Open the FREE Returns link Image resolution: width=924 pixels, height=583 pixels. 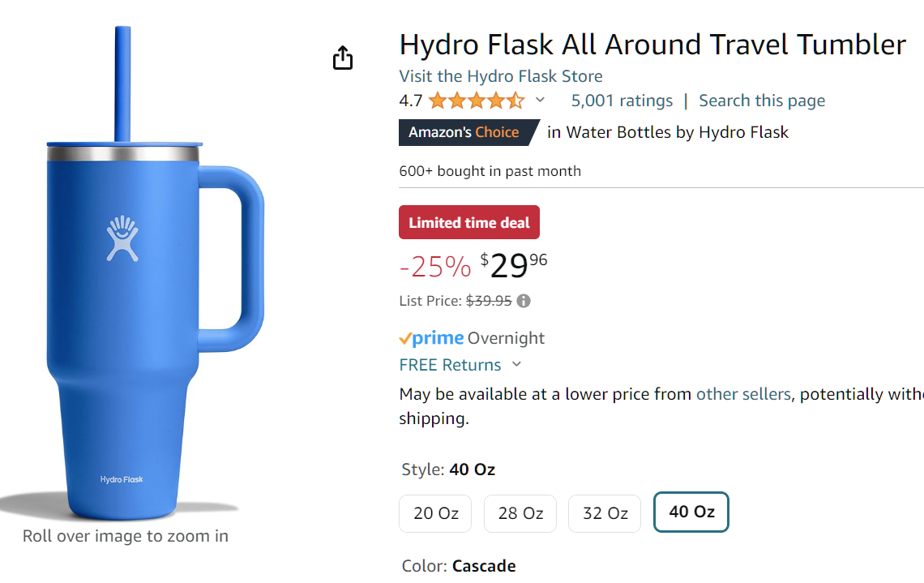(x=450, y=365)
